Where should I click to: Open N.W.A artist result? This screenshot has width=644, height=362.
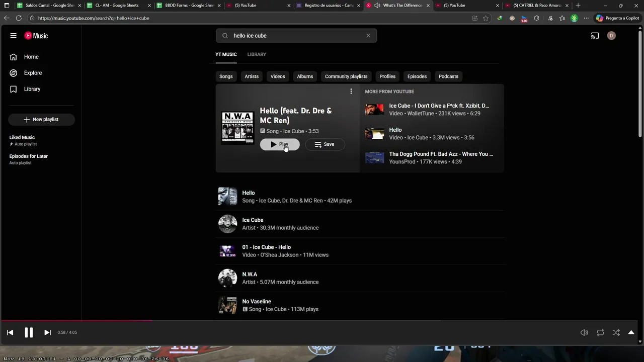(x=360, y=278)
